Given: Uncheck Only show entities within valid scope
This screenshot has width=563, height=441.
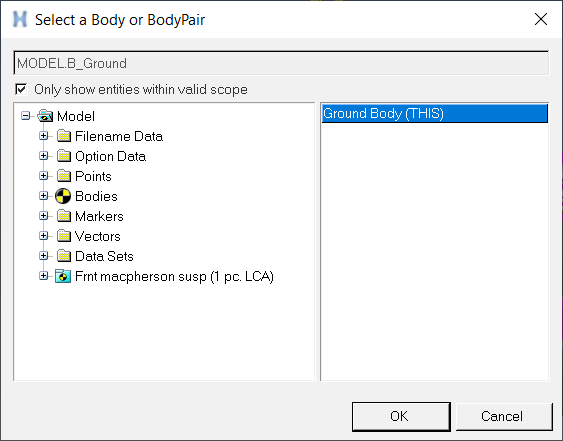Looking at the screenshot, I should coord(21,89).
